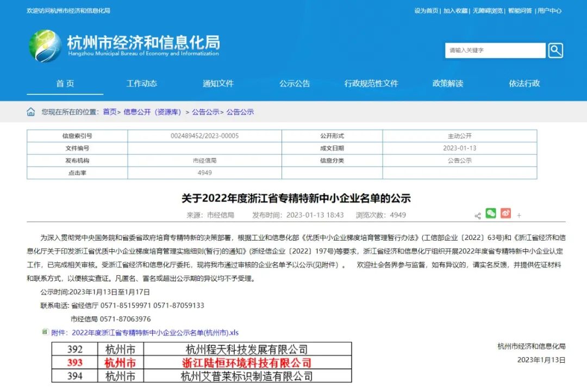
Task: Click the 无障碍浏览 top link
Action: [x=488, y=11]
